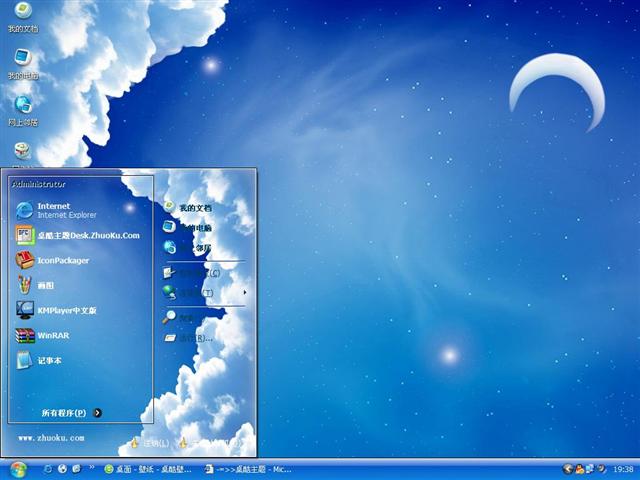Open the 我的电脑 desktop icon

tap(23, 63)
